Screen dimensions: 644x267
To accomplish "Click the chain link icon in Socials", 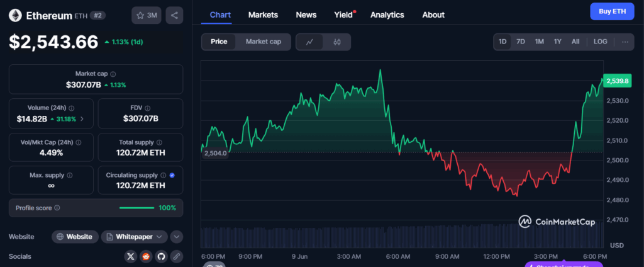I will tap(177, 256).
